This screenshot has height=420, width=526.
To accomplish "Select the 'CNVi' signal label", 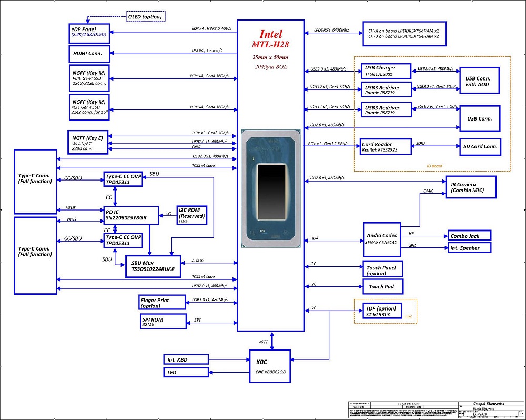I will pyautogui.click(x=196, y=147).
